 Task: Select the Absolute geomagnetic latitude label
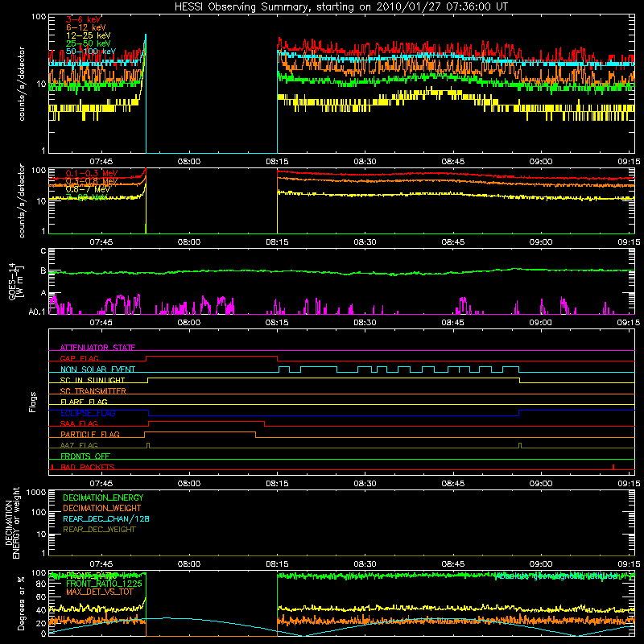(x=556, y=576)
